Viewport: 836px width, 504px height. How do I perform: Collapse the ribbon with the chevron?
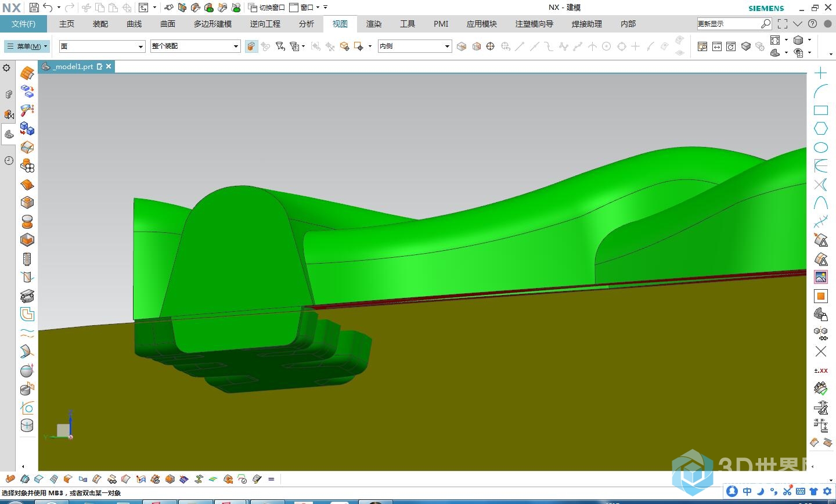click(798, 24)
